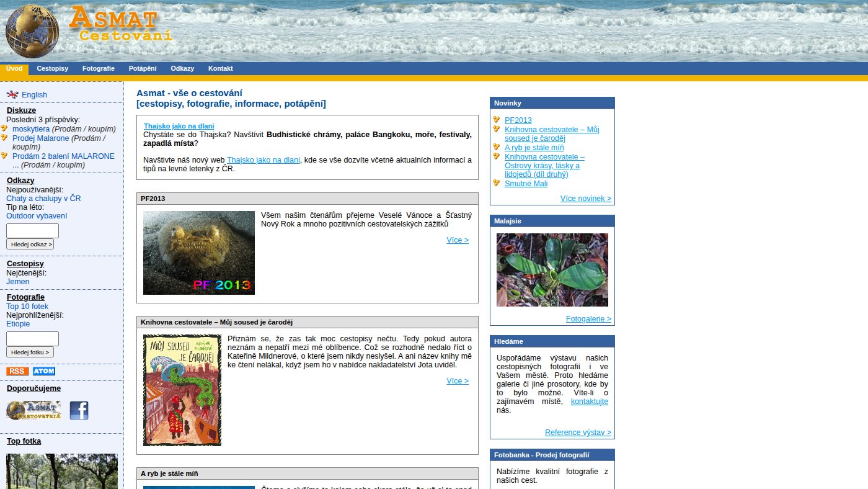Open the Top fotka heading link

[24, 441]
